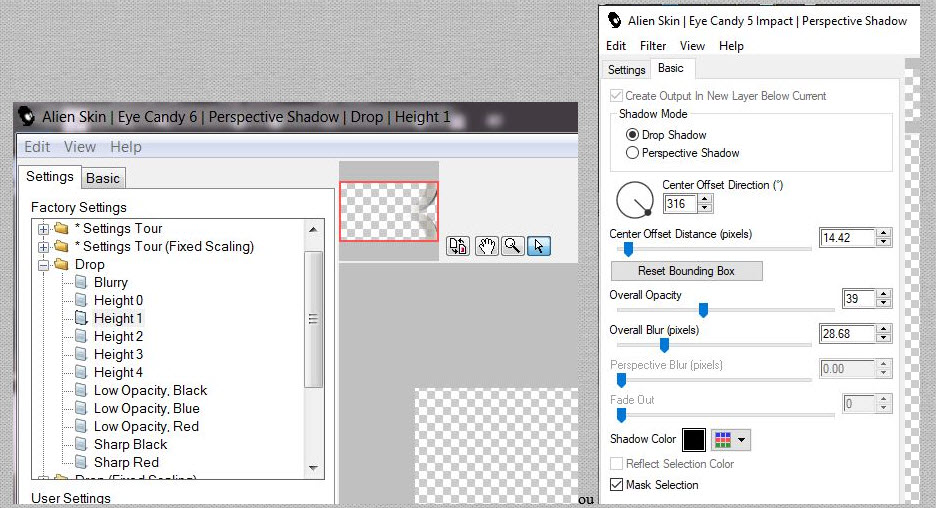Screen dimensions: 936x508
Task: Click Reset Bounding Box button
Action: tap(686, 271)
